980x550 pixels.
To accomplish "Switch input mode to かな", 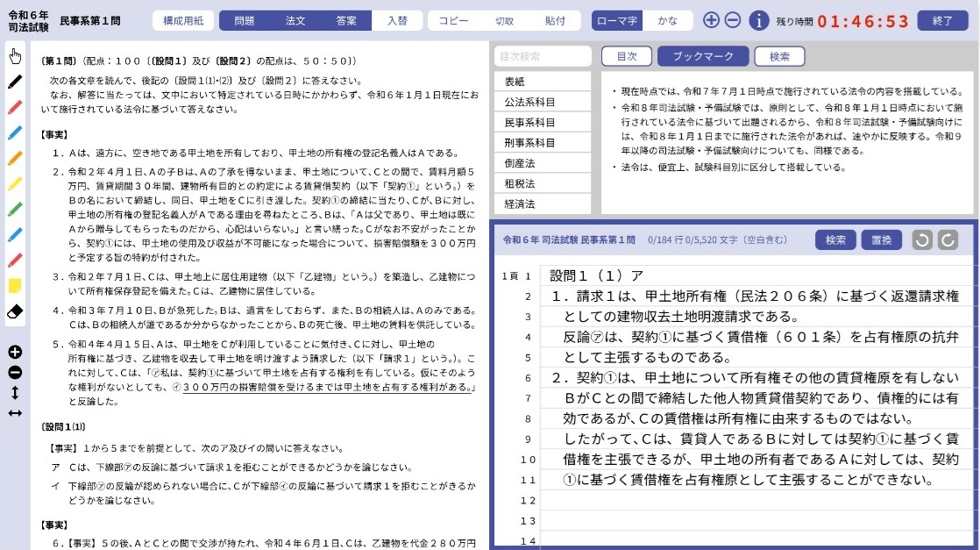I will pos(667,21).
